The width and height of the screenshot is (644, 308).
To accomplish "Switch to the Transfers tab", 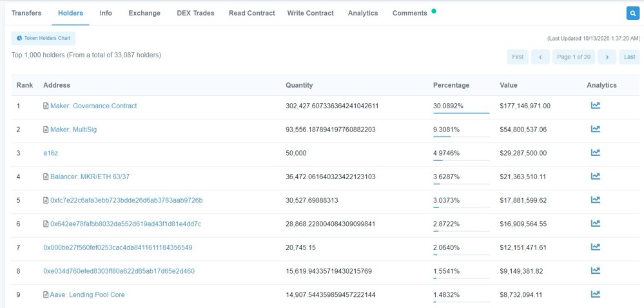I will point(26,13).
